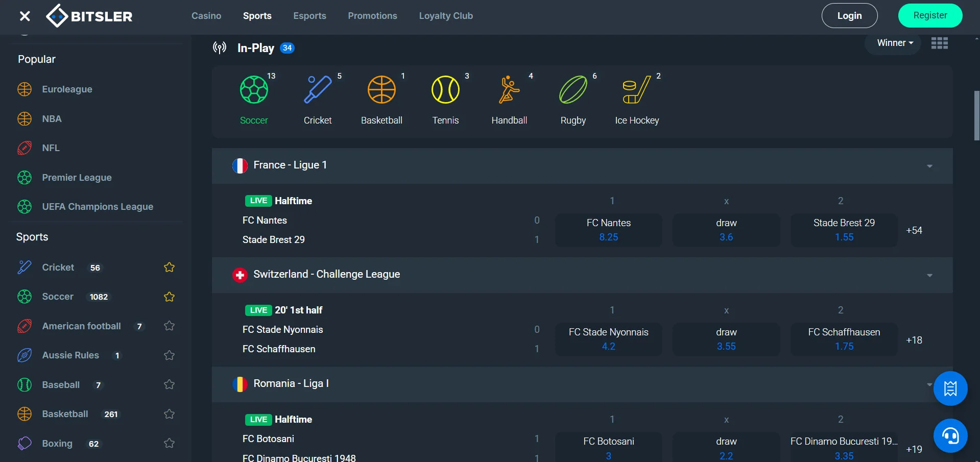Image resolution: width=980 pixels, height=462 pixels.
Task: Click the page vertical scrollbar thumb
Action: coord(976,115)
